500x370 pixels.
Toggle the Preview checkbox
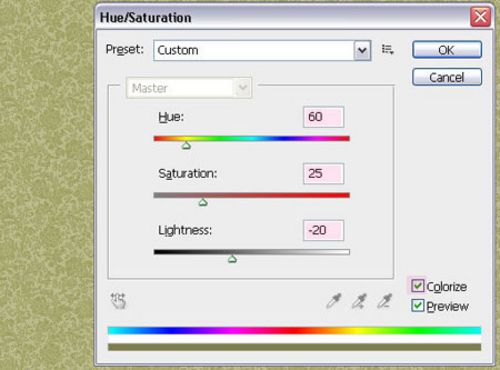click(x=417, y=306)
